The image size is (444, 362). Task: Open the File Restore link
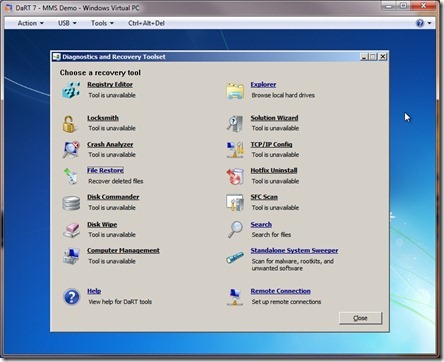[105, 170]
